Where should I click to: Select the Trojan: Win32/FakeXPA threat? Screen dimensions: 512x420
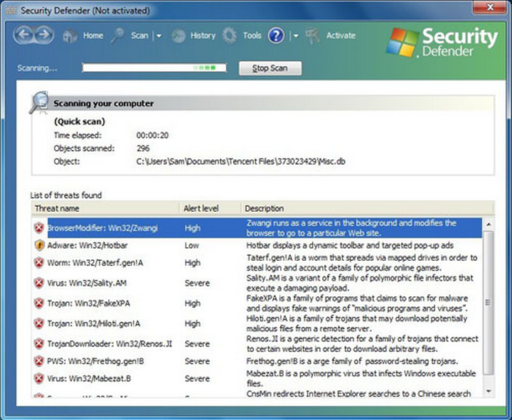point(88,303)
